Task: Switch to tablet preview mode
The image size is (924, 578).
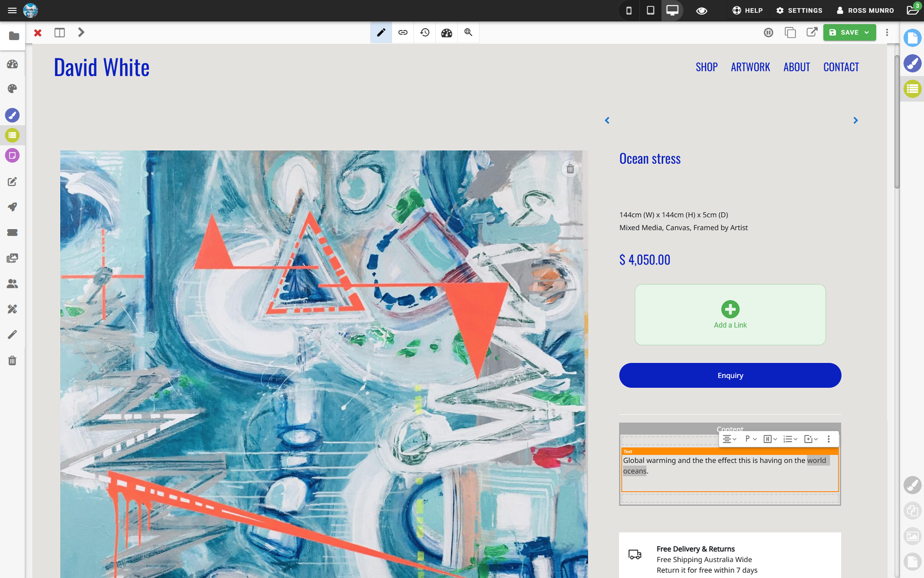Action: click(650, 10)
